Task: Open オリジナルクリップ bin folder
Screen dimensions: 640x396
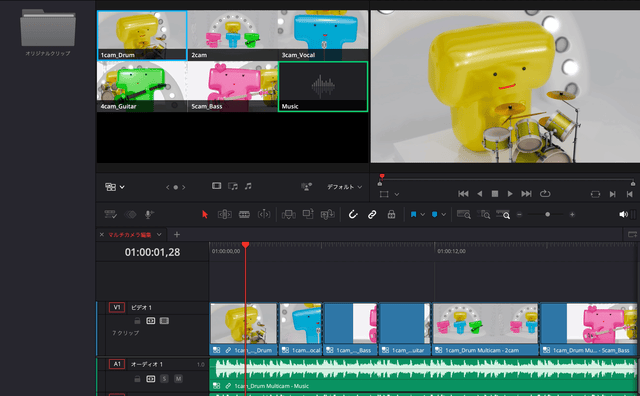Action: pos(48,32)
